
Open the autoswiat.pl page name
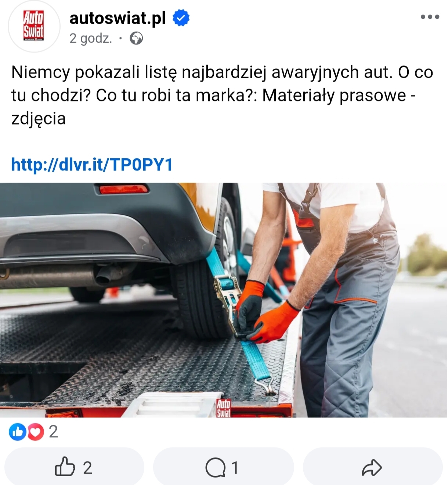coord(118,18)
